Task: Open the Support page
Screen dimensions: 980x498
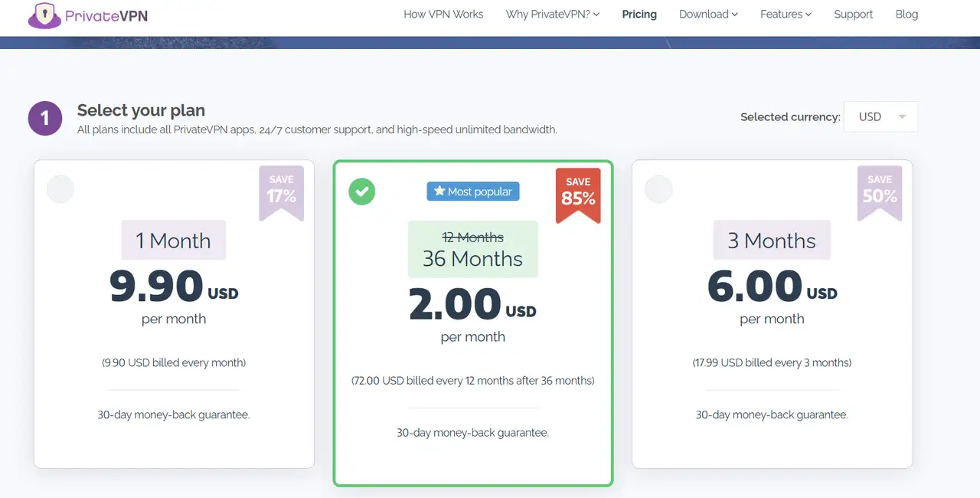Action: click(x=853, y=15)
